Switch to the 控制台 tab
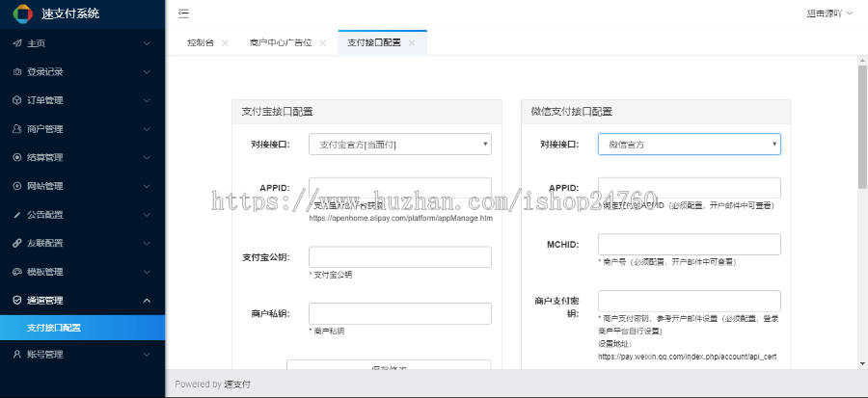 point(201,43)
